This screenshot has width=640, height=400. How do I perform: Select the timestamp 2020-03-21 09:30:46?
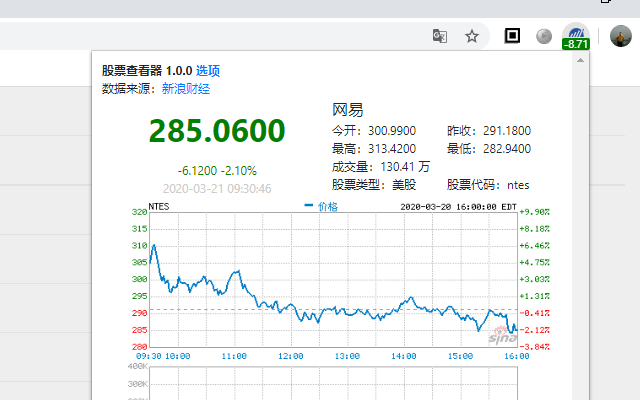pyautogui.click(x=217, y=189)
